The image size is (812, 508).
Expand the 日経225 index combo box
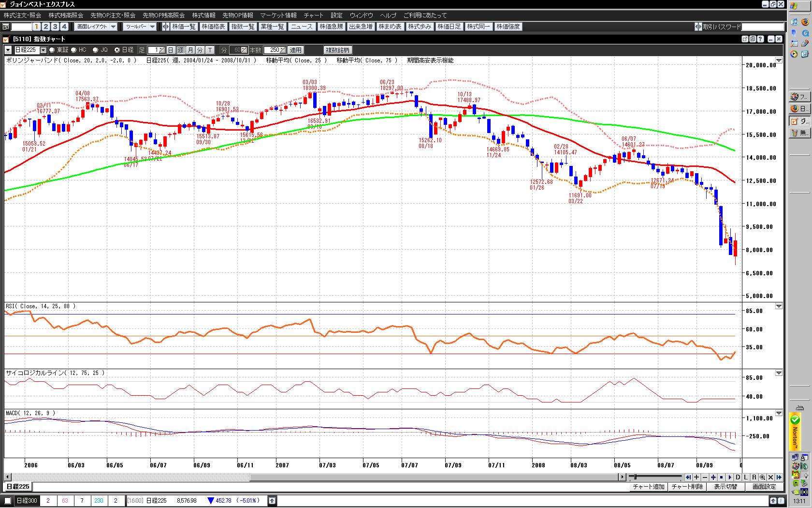point(43,50)
